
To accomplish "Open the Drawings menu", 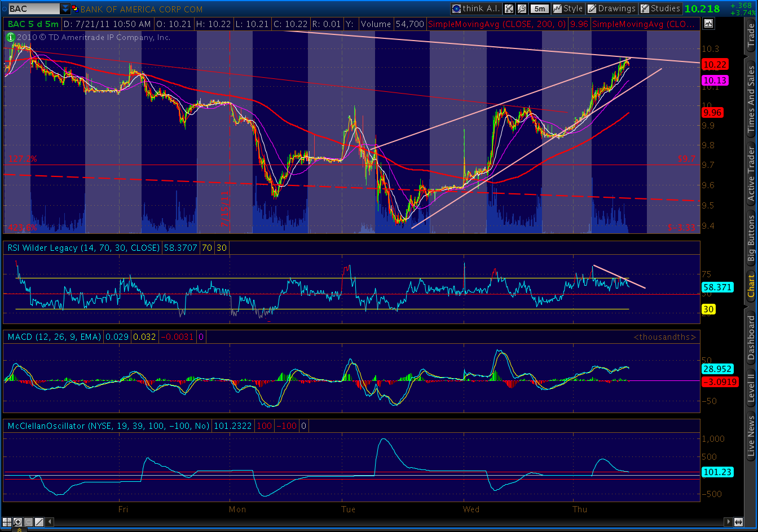I will pos(612,8).
